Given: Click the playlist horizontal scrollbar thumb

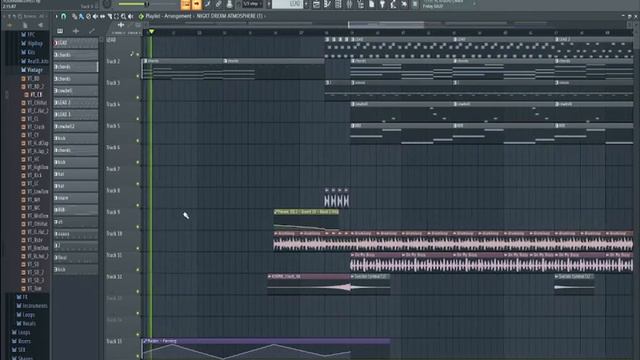Looking at the screenshot, I should coord(386,25).
